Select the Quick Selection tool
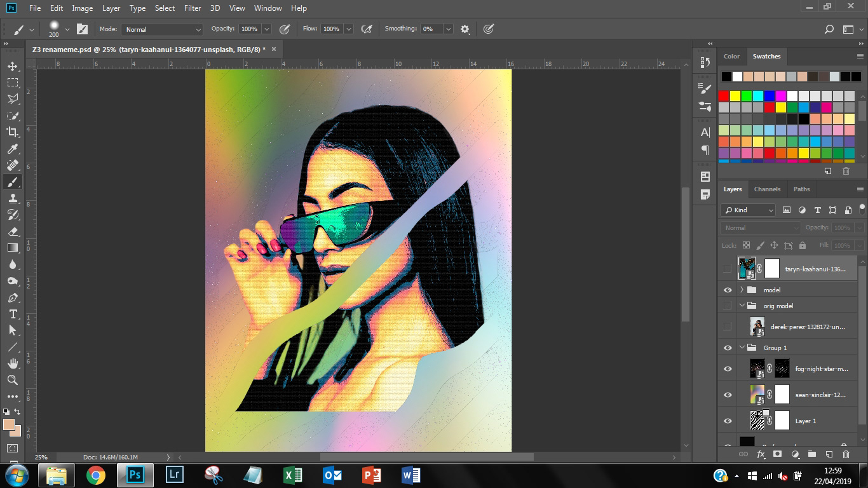 (x=13, y=116)
